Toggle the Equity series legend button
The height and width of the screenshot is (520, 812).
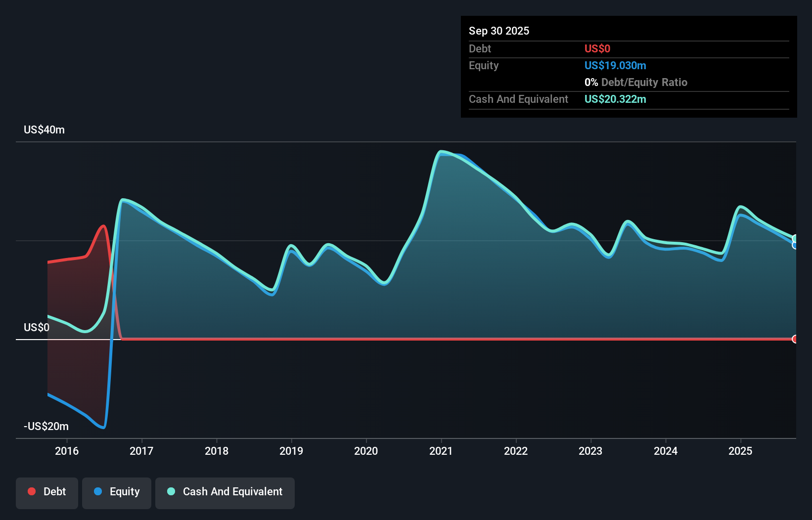click(x=117, y=493)
